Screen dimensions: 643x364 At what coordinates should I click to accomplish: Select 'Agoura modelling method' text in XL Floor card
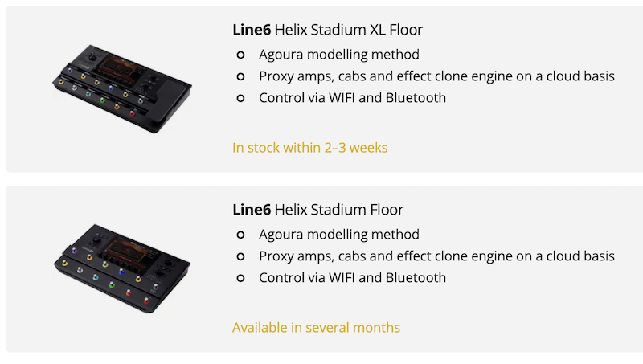(338, 55)
